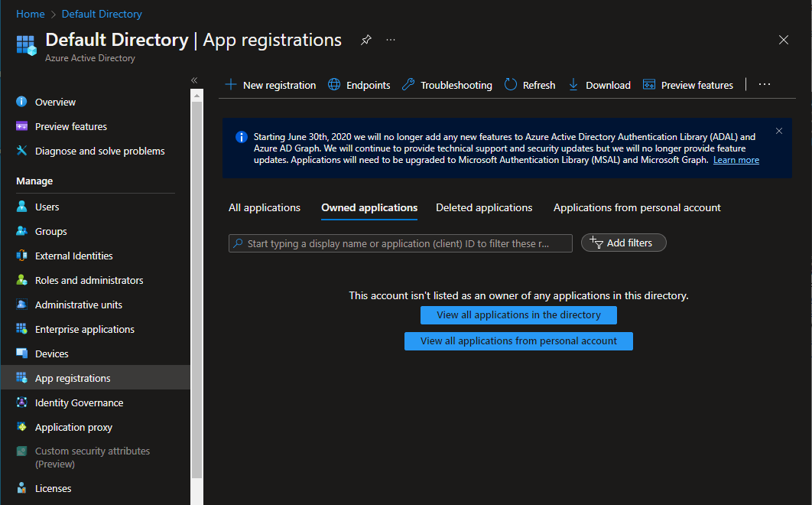
Task: Open the toolbar overflow ellipsis menu
Action: click(x=765, y=84)
